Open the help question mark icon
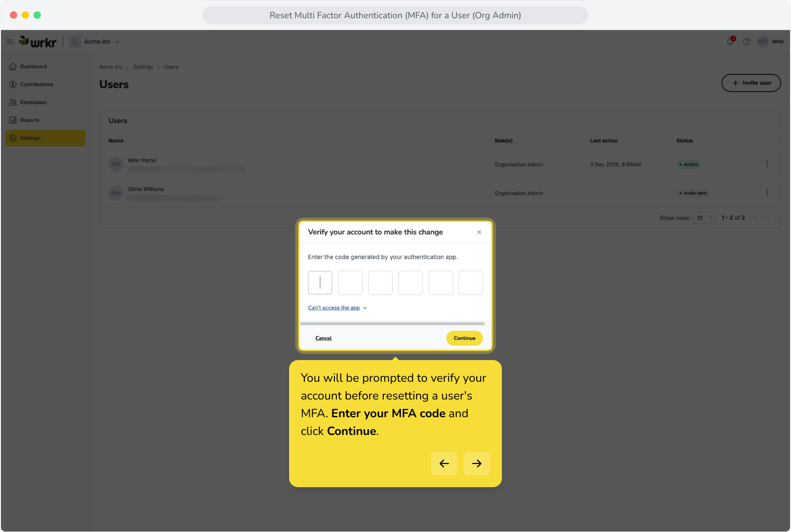Viewport: 791px width, 532px height. point(747,42)
